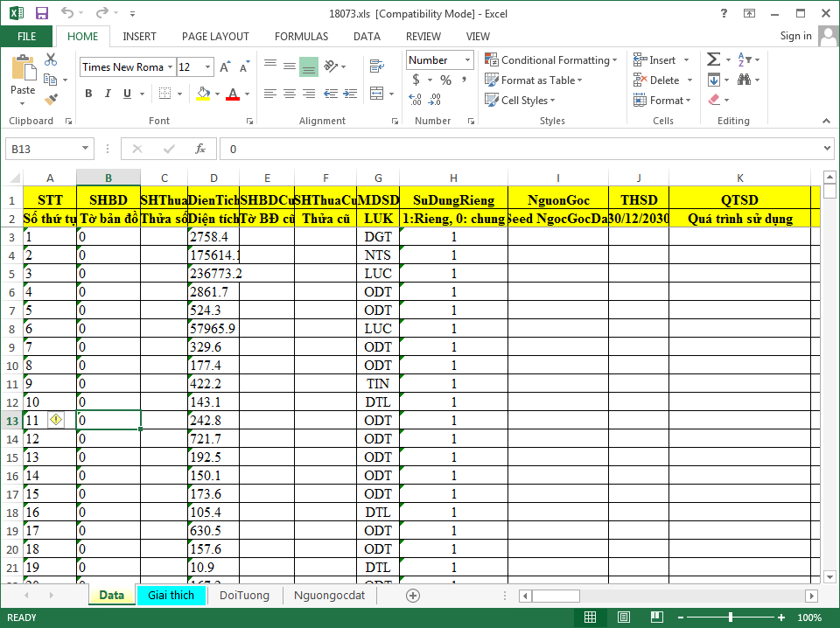Click the Percent Style icon
Screen dimensions: 840x628
point(445,80)
